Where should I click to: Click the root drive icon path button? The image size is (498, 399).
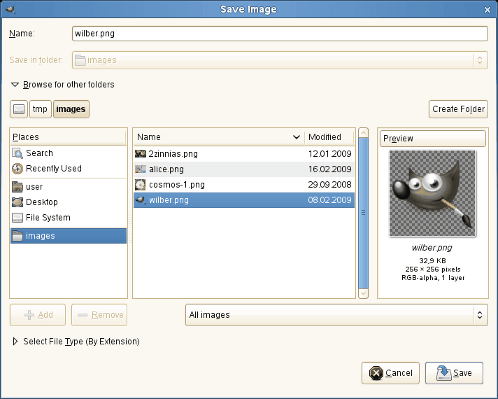tap(19, 109)
